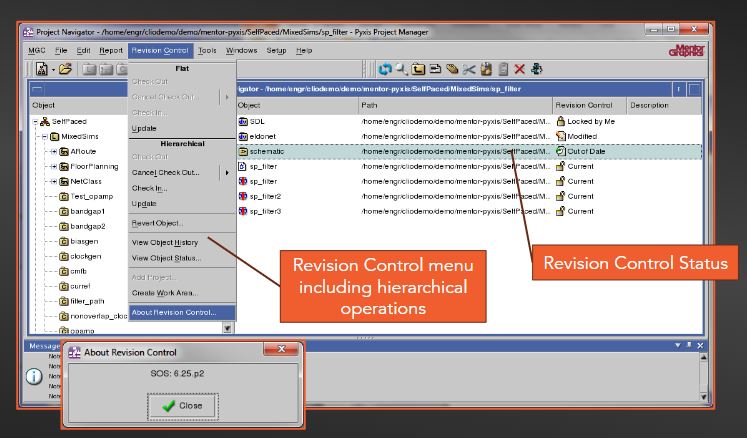This screenshot has width=747, height=438.
Task: Choose Check In... under Hierarchical section
Action: (182, 188)
